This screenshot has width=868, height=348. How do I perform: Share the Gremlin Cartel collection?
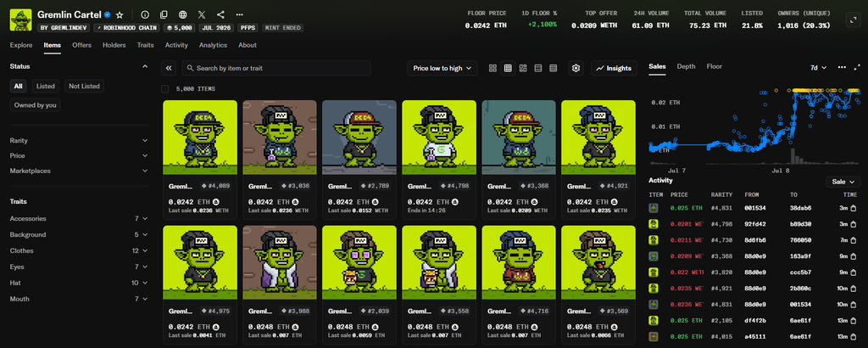(x=221, y=15)
